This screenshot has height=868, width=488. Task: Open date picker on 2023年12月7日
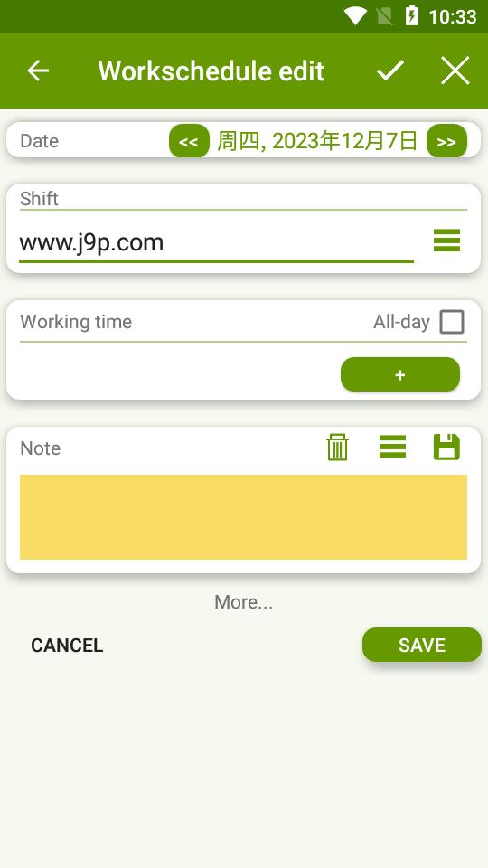tap(317, 141)
